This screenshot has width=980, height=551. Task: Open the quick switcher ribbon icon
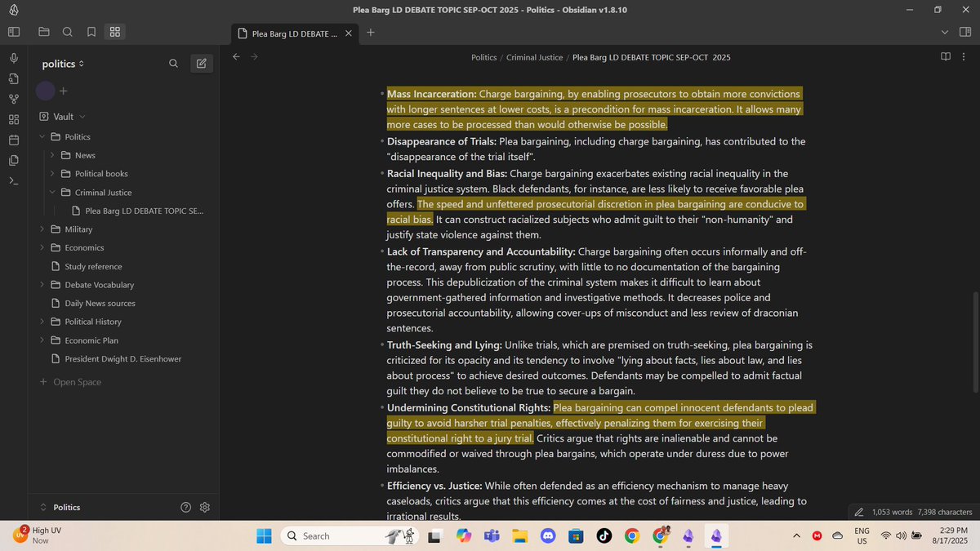click(x=14, y=78)
